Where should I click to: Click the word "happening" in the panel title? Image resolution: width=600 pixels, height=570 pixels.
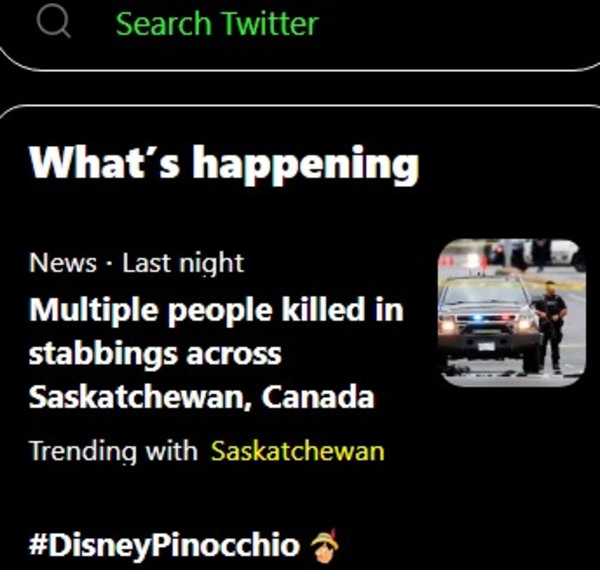coord(305,162)
